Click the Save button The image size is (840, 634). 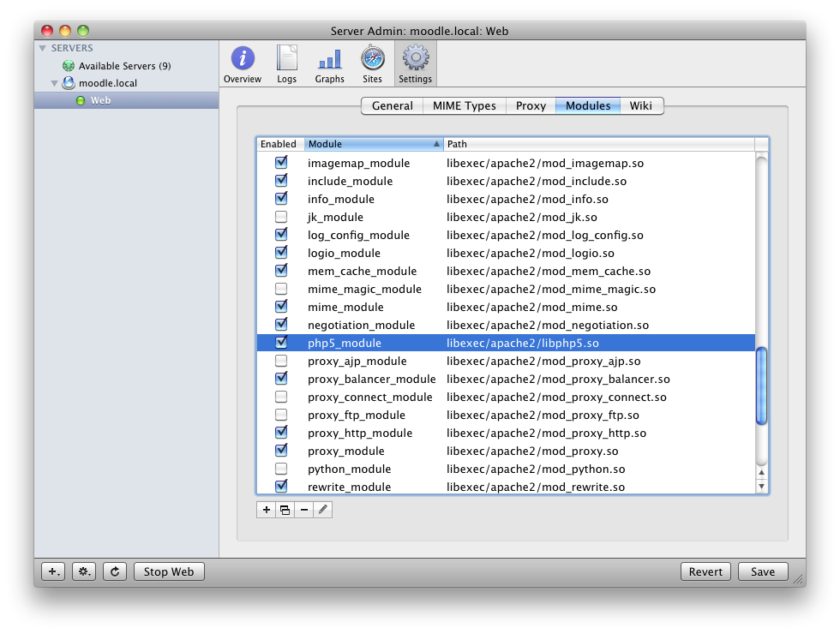[x=763, y=571]
